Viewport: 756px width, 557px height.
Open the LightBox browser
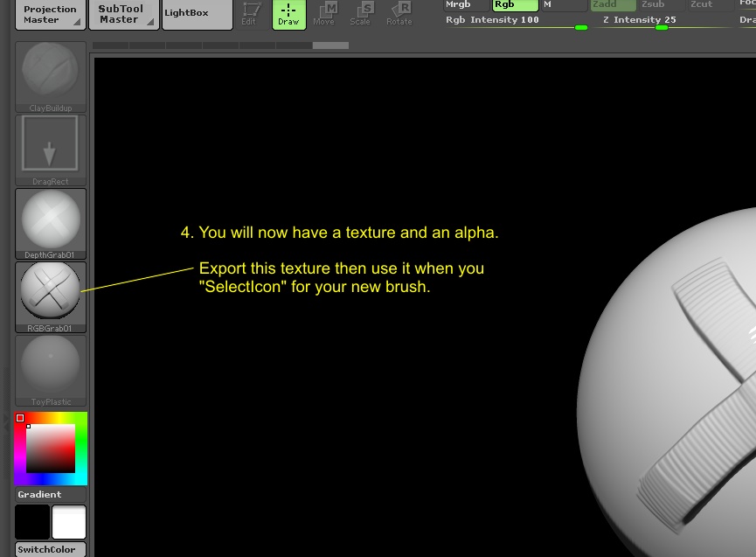tap(198, 15)
